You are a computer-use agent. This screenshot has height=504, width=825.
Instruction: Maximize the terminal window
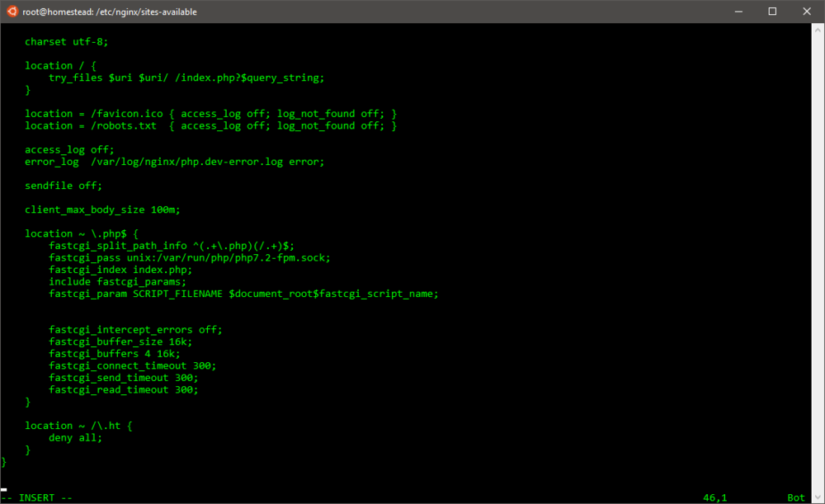tap(772, 12)
